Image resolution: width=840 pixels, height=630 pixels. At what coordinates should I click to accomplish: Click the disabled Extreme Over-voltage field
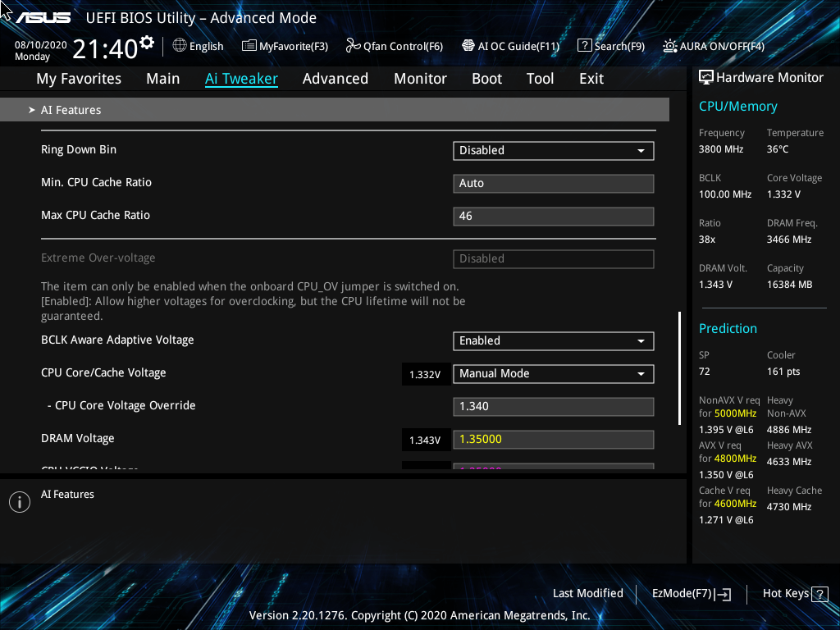pyautogui.click(x=554, y=258)
